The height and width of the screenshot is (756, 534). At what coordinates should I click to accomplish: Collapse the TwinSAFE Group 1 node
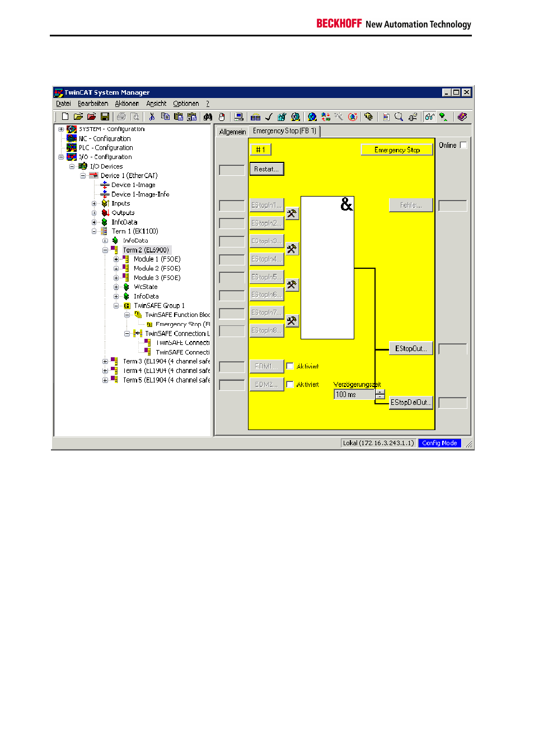[116, 306]
